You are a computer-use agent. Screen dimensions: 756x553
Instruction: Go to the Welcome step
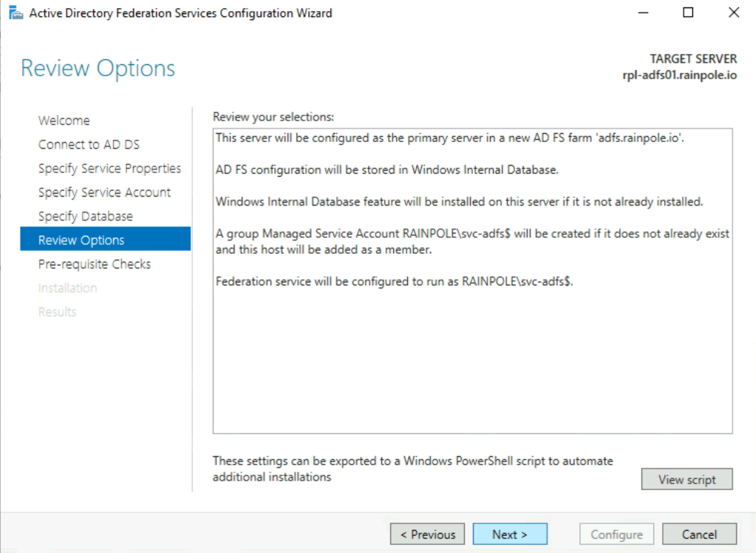coord(64,121)
